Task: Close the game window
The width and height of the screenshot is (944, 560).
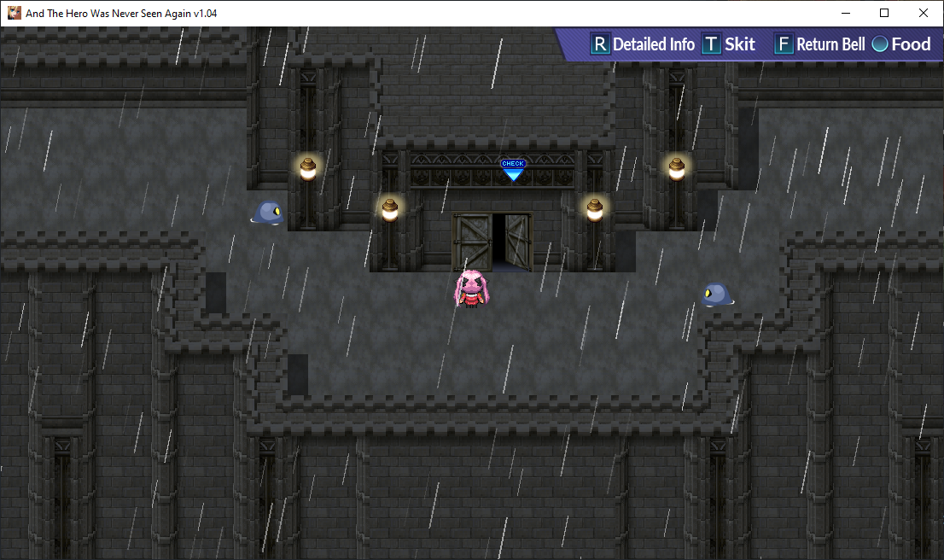Action: click(x=924, y=13)
